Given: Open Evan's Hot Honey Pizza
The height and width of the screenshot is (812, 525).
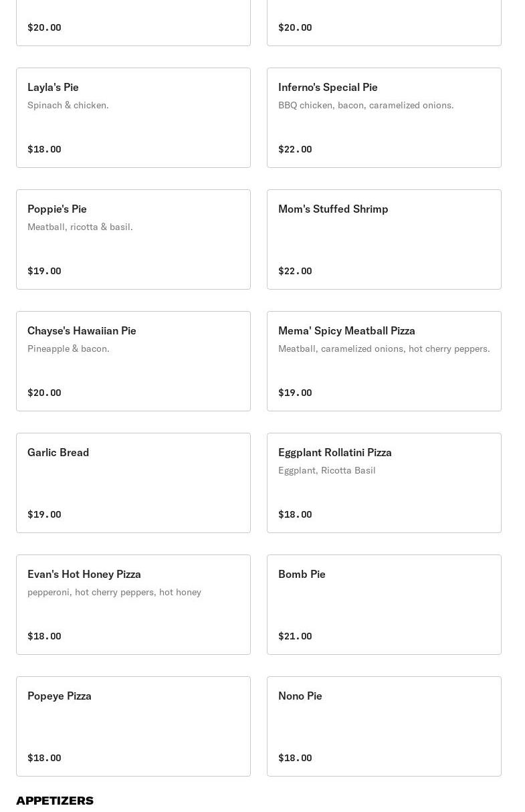Looking at the screenshot, I should 133,605.
